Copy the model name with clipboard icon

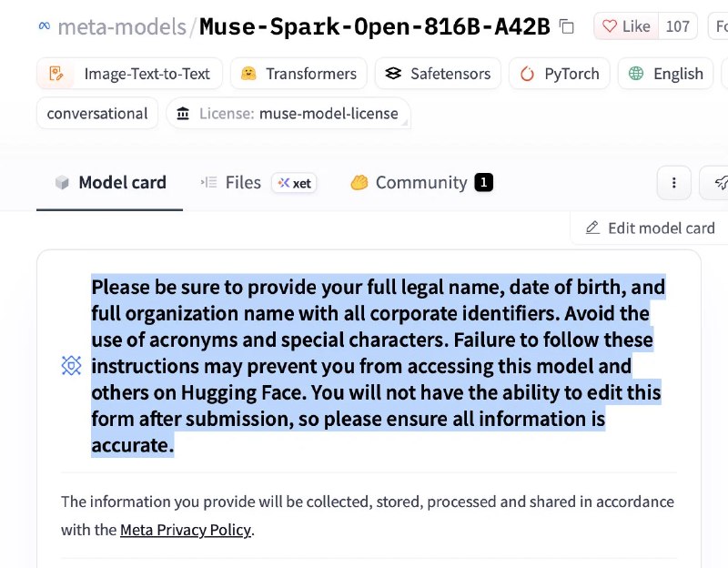coord(566,26)
